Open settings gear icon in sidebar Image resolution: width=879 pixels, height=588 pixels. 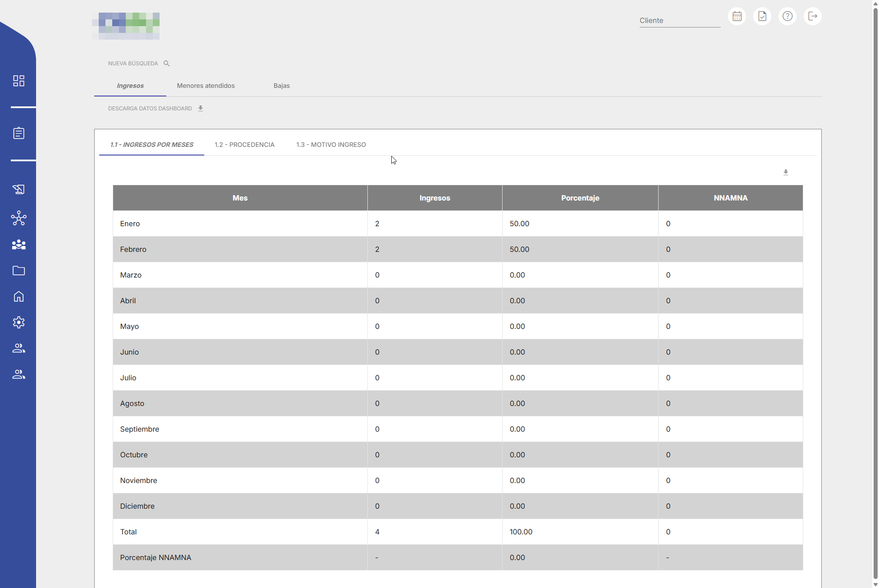coord(18,322)
